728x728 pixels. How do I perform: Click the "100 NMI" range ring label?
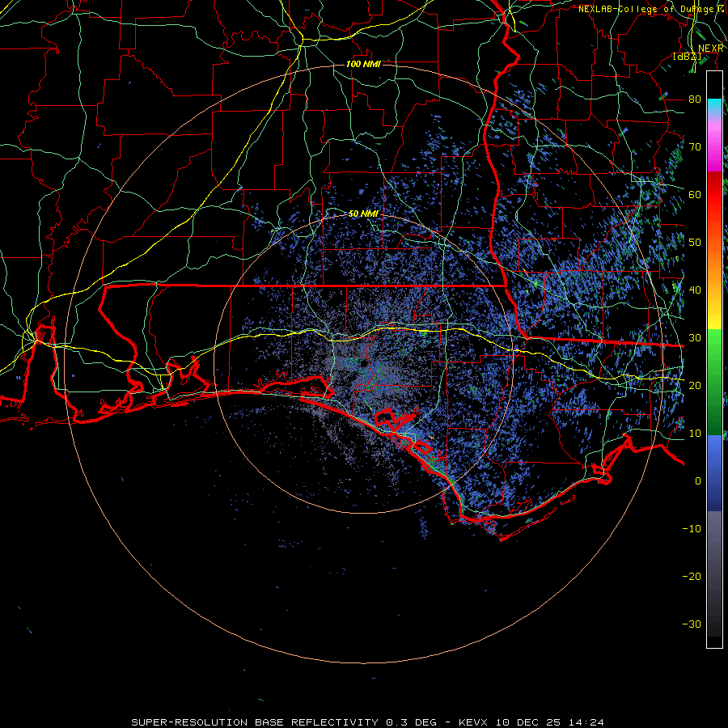click(x=363, y=64)
